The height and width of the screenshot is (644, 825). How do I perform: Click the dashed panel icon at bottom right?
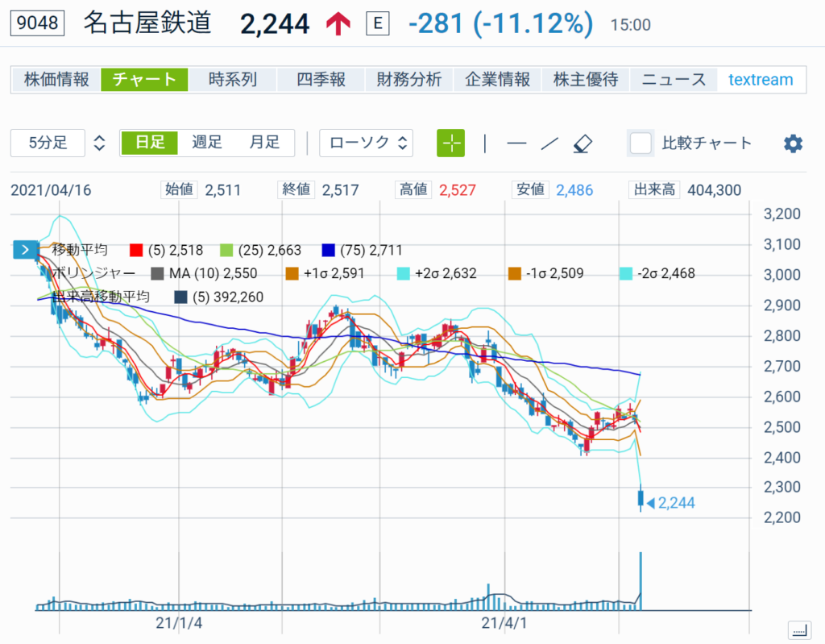[x=798, y=630]
